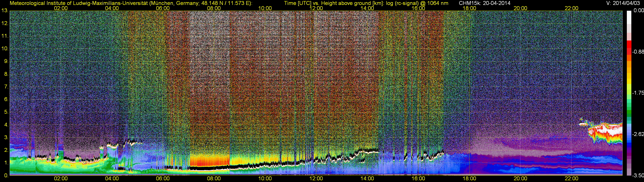The height and width of the screenshot is (182, 644).
Task: Click the 04:00 label on the top time axis
Action: click(x=112, y=8)
